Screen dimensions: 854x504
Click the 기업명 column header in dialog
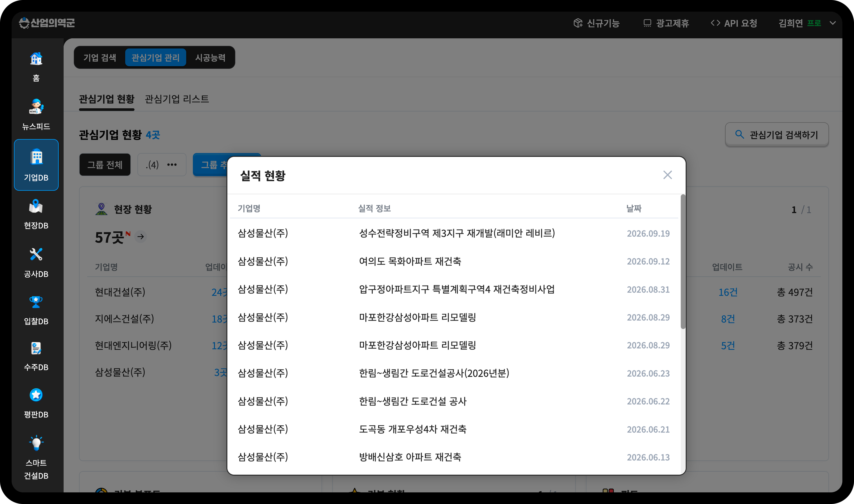[249, 208]
